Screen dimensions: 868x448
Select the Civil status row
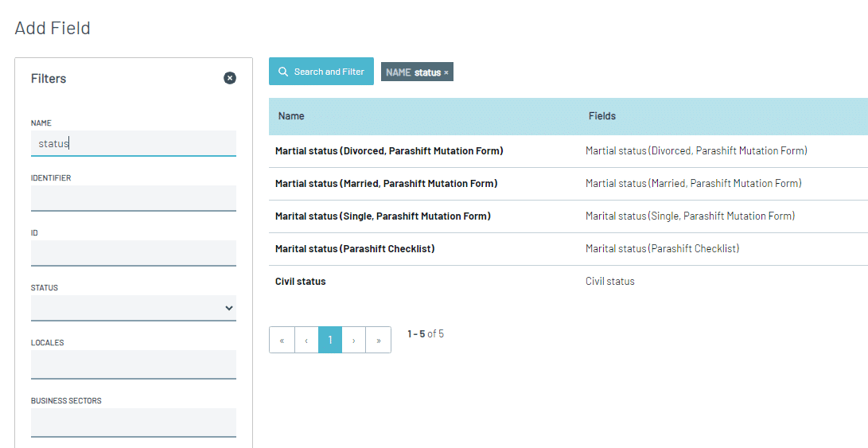click(569, 282)
